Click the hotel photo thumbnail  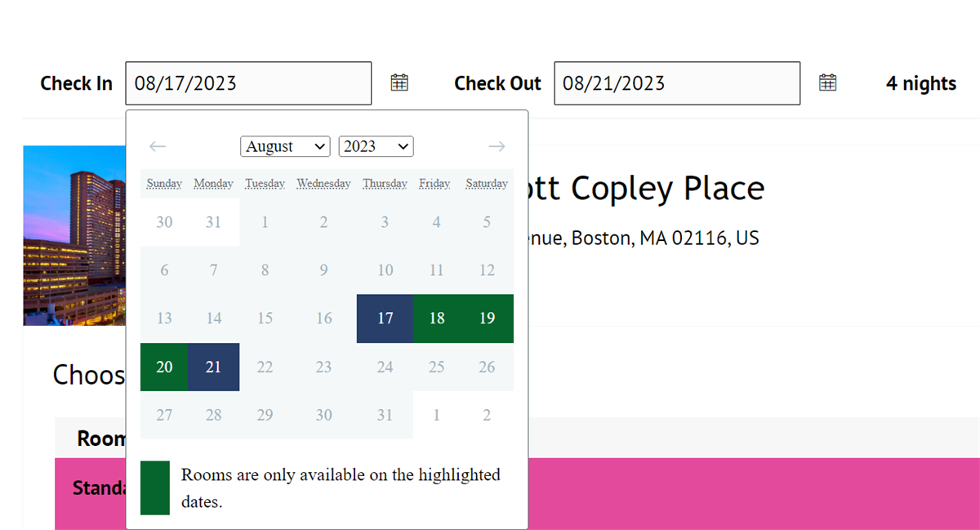(x=73, y=235)
